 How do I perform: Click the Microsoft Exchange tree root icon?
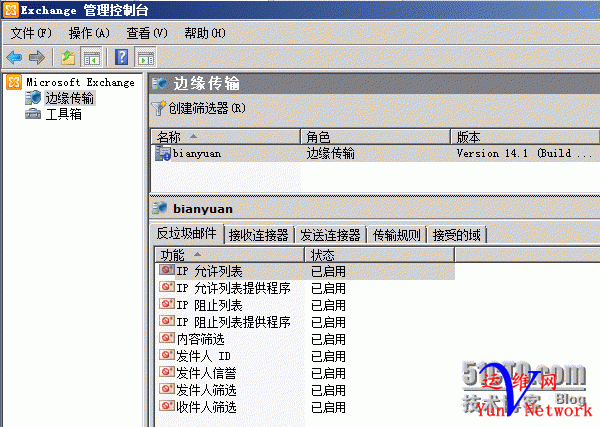click(14, 82)
